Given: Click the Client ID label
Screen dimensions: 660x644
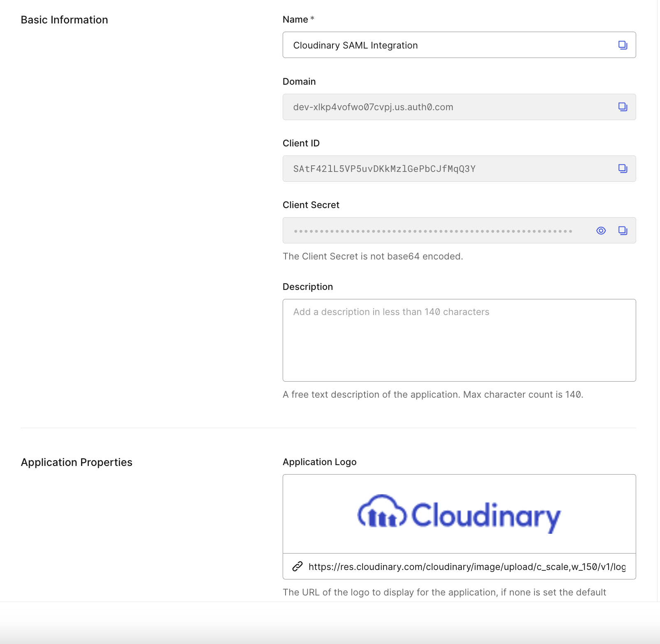Looking at the screenshot, I should pos(301,143).
